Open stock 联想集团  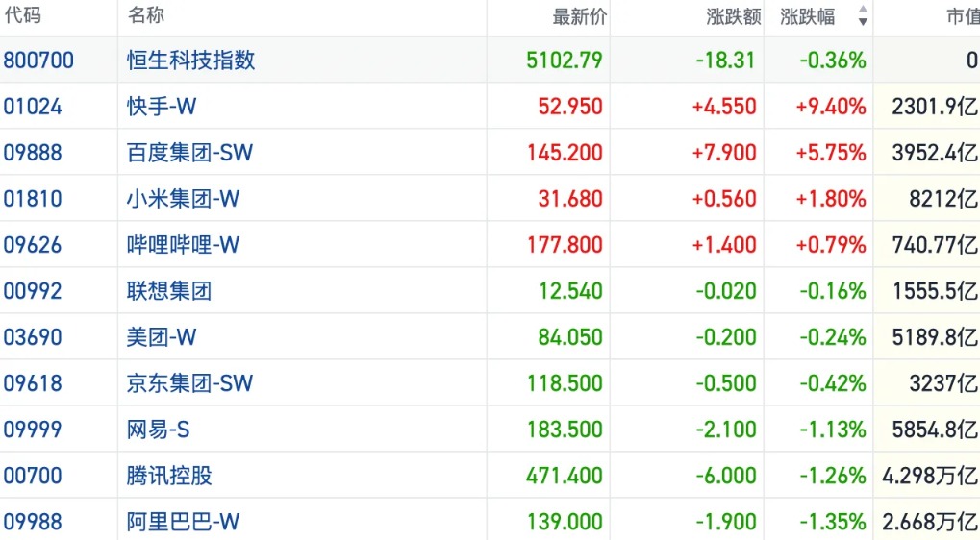click(168, 291)
